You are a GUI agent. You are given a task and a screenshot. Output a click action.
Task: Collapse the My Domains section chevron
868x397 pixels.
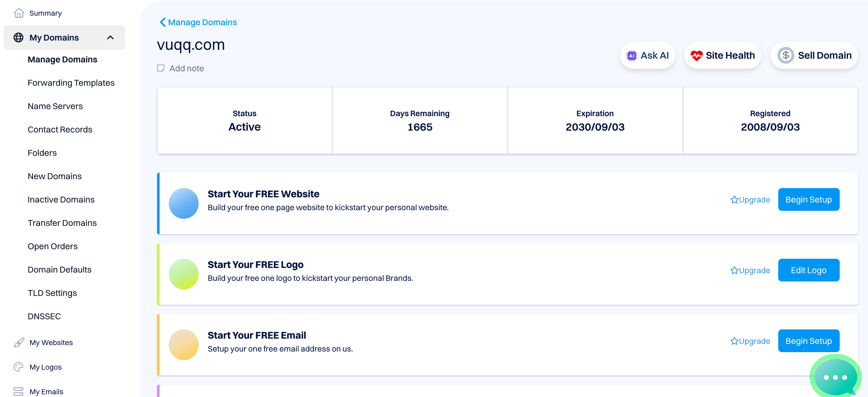(x=110, y=37)
